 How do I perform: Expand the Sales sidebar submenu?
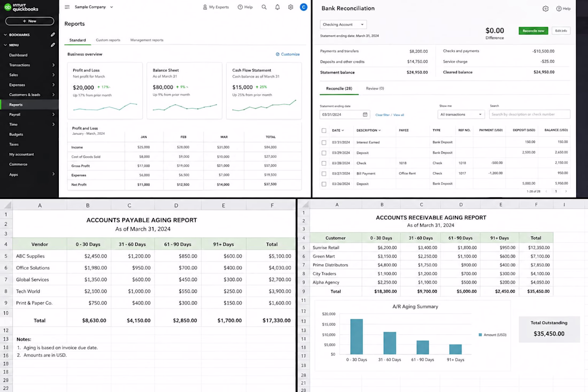coord(53,75)
